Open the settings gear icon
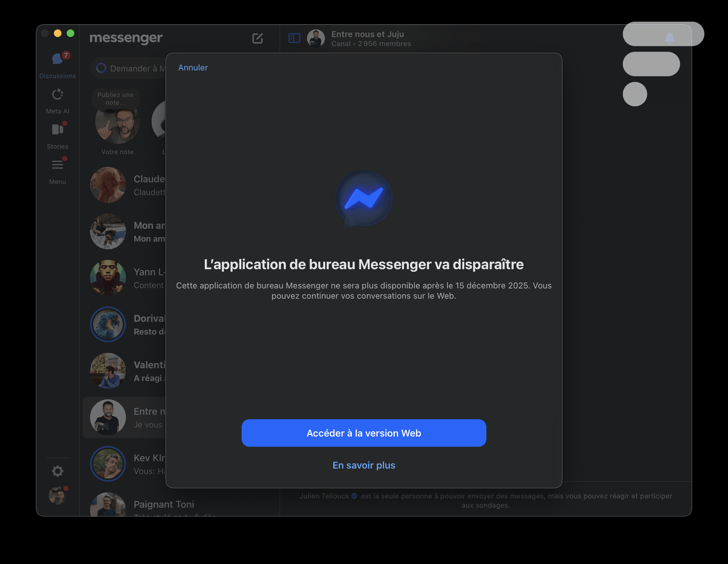Viewport: 728px width, 564px height. [x=57, y=471]
